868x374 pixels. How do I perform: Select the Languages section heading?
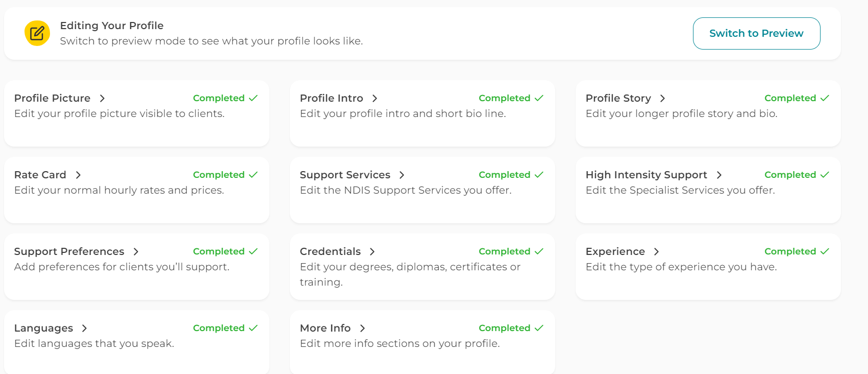tap(43, 328)
